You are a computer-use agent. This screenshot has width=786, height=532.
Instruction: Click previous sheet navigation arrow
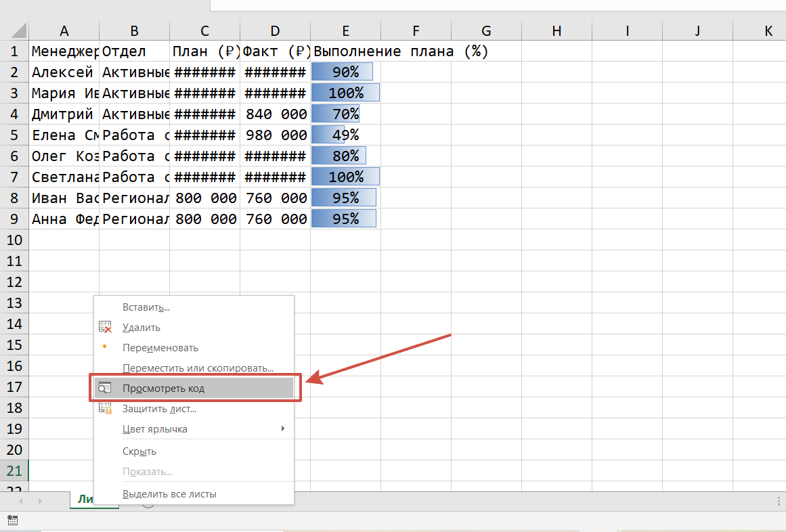(x=20, y=501)
